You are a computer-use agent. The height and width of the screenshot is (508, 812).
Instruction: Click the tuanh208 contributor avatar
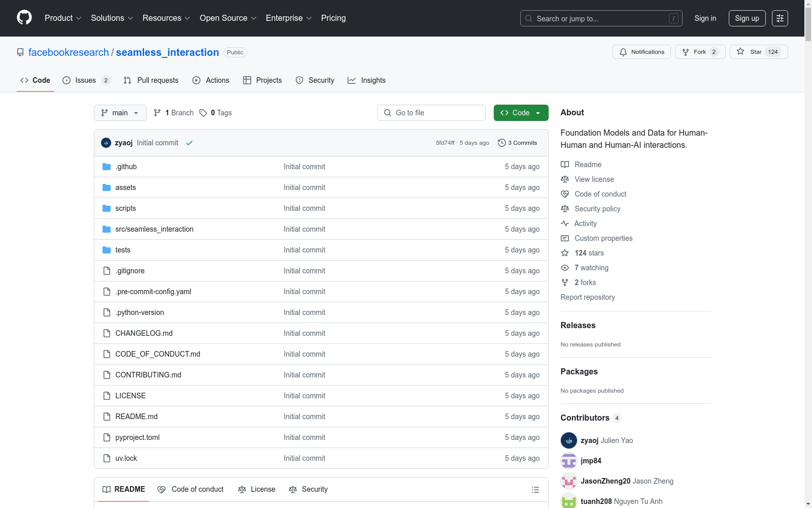point(569,501)
